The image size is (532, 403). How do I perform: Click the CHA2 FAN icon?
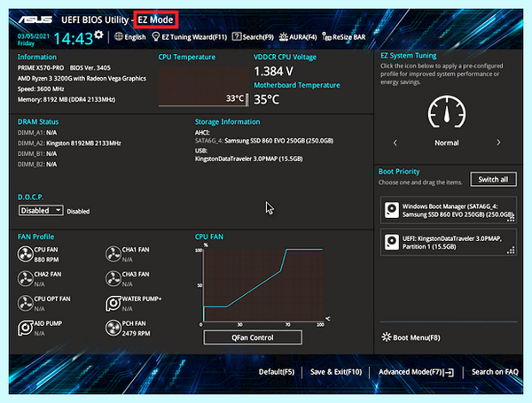click(25, 279)
